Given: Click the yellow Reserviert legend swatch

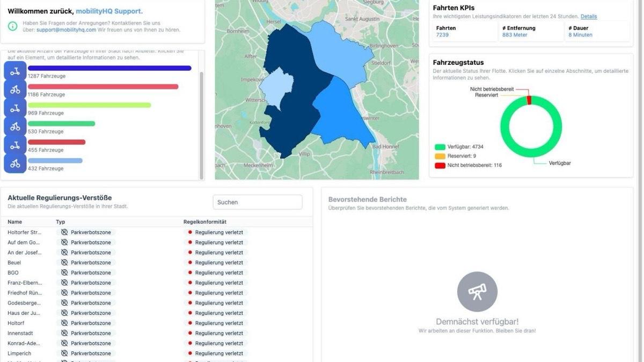Looking at the screenshot, I should [440, 156].
